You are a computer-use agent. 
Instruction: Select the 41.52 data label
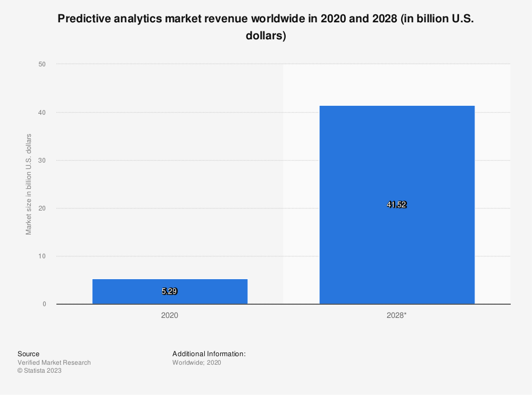(396, 205)
